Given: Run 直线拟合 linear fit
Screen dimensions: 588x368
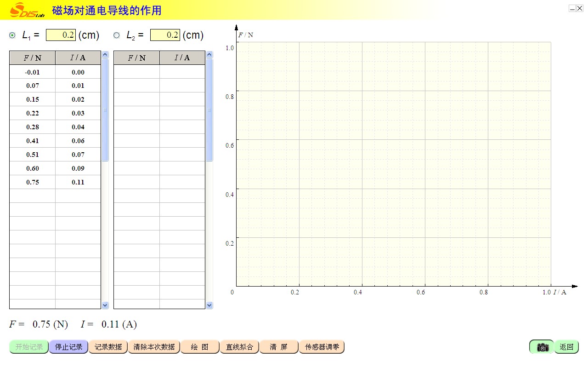Looking at the screenshot, I should [239, 347].
